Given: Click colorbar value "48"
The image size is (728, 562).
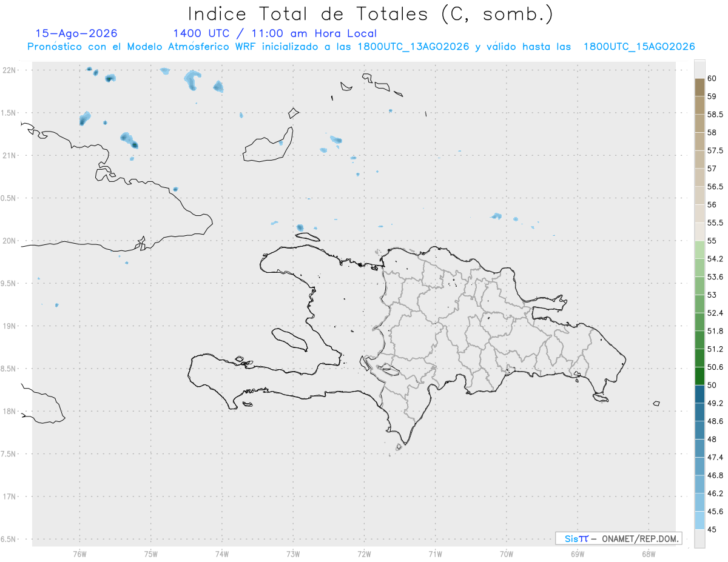Looking at the screenshot, I should (x=712, y=440).
